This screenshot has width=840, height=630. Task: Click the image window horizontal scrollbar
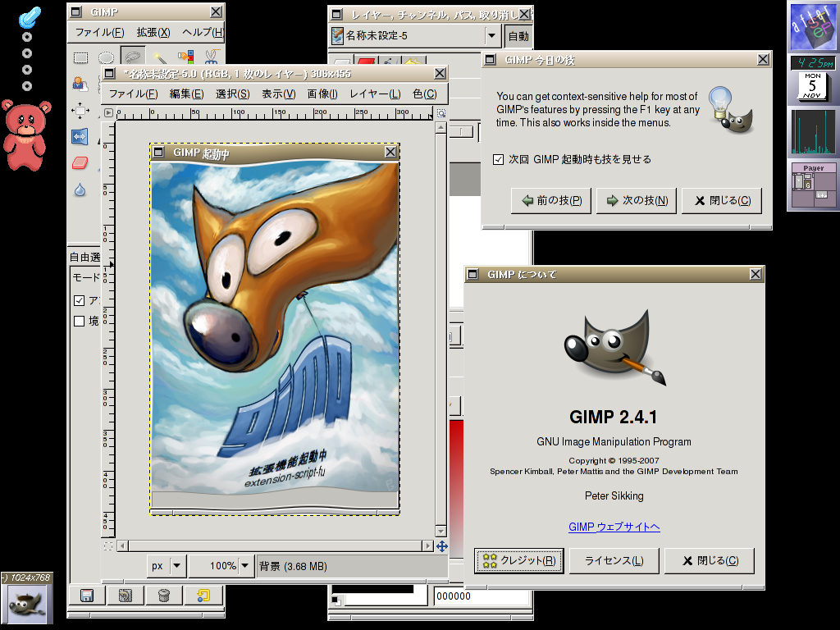(x=275, y=546)
